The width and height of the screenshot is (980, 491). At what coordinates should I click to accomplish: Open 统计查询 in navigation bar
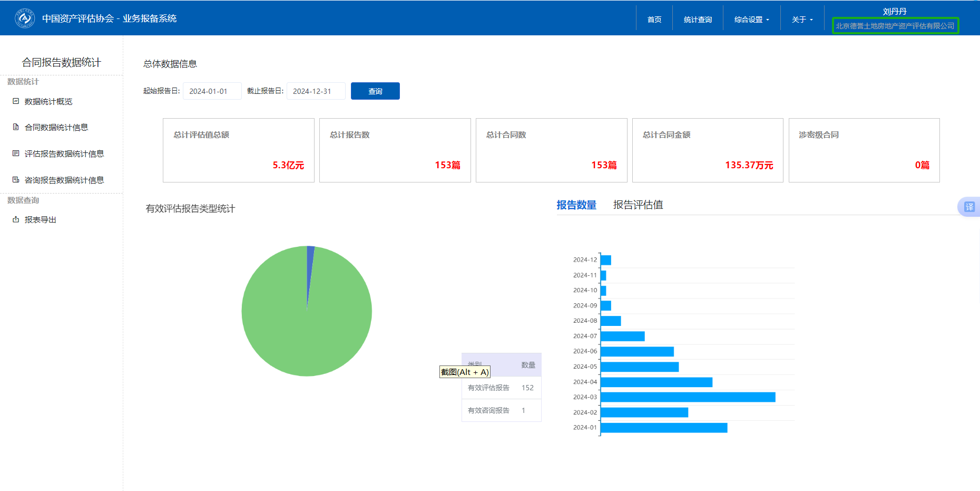698,20
